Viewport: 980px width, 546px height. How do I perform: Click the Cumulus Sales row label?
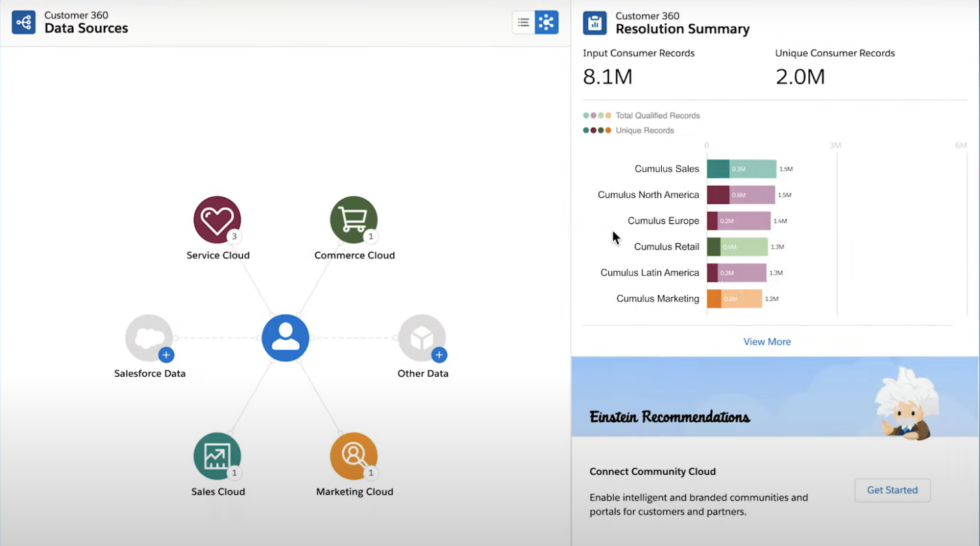click(666, 169)
